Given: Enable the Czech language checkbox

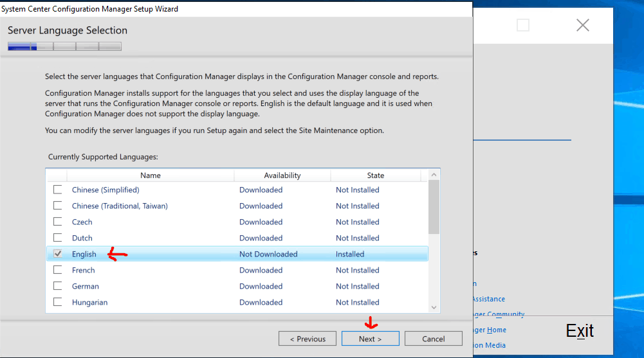Looking at the screenshot, I should point(57,222).
